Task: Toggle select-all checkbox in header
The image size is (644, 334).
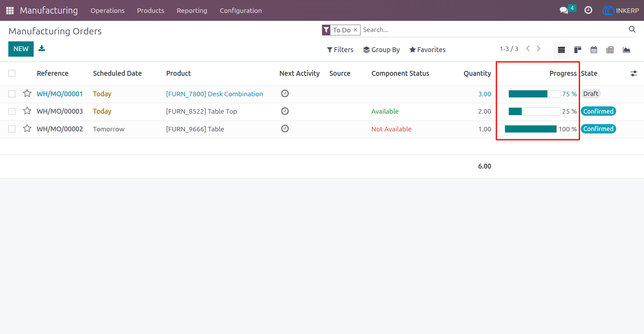Action: [12, 73]
